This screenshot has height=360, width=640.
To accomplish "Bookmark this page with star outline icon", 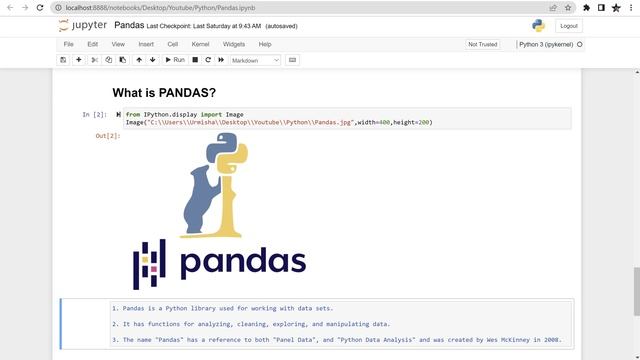I will click(x=568, y=8).
